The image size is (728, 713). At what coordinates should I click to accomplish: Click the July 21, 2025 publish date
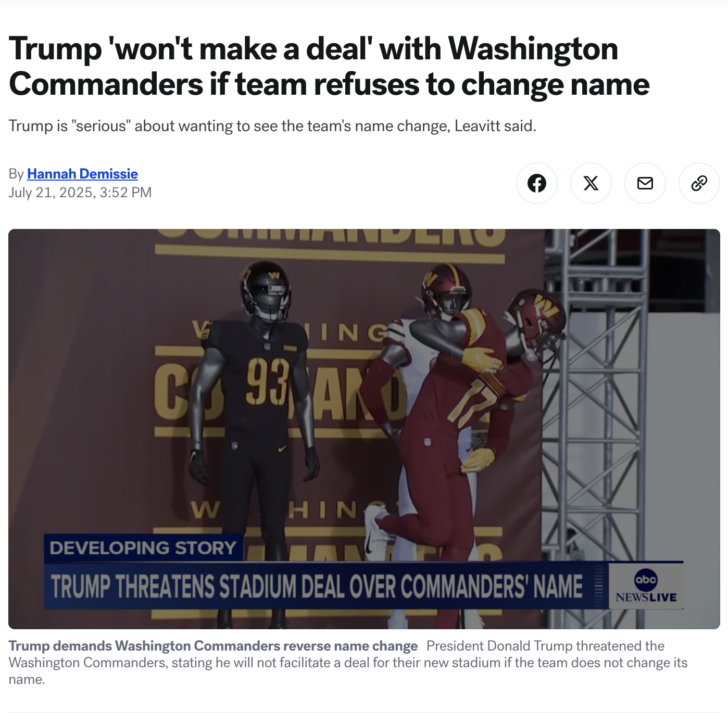[80, 193]
